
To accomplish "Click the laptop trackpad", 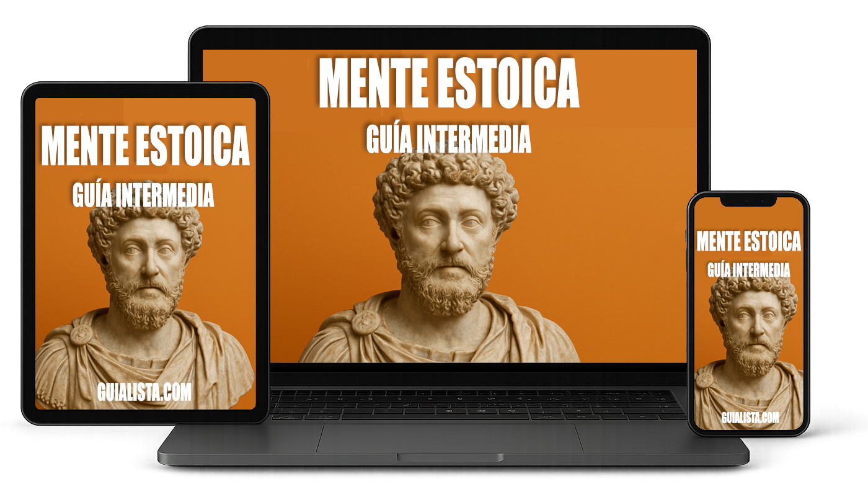I will point(449,437).
